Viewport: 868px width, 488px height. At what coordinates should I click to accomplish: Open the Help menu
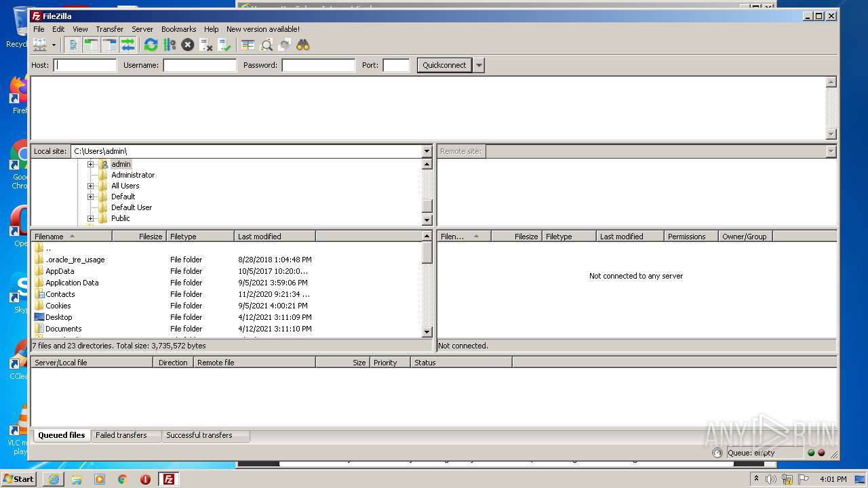tap(212, 29)
